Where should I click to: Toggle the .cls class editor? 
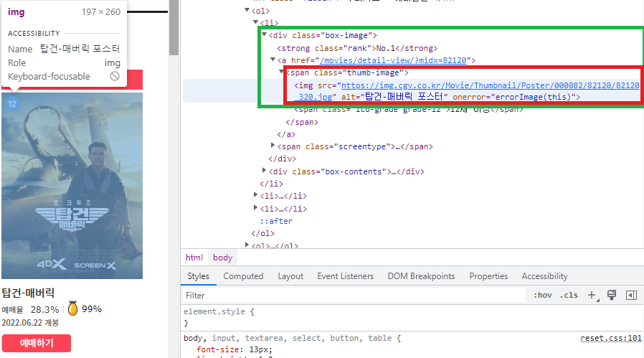pos(569,295)
